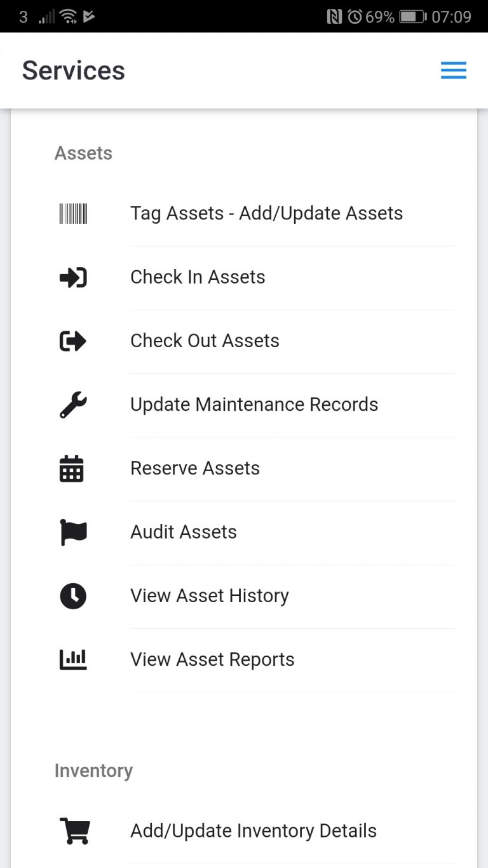488x868 pixels.
Task: Tap the flag icon for auditing assets
Action: (72, 532)
